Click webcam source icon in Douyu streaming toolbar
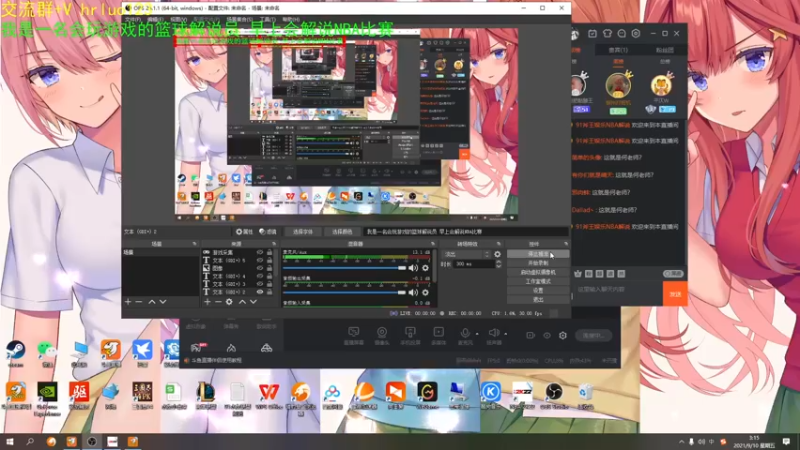Viewport: 800px width, 450px height. [x=382, y=333]
